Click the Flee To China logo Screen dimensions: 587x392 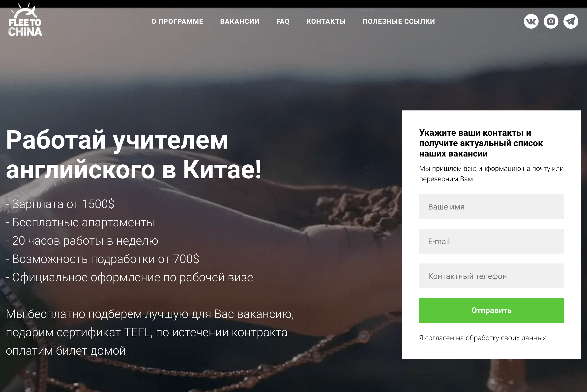pyautogui.click(x=25, y=20)
